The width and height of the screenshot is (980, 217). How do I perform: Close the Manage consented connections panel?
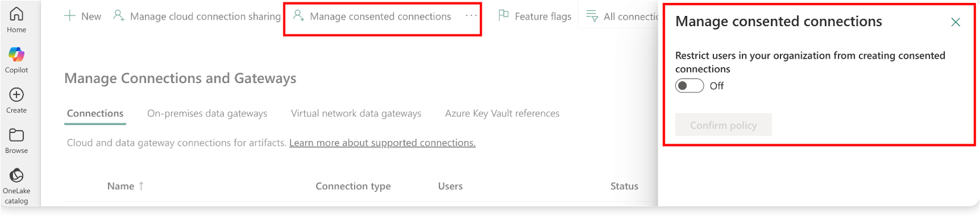tap(956, 22)
